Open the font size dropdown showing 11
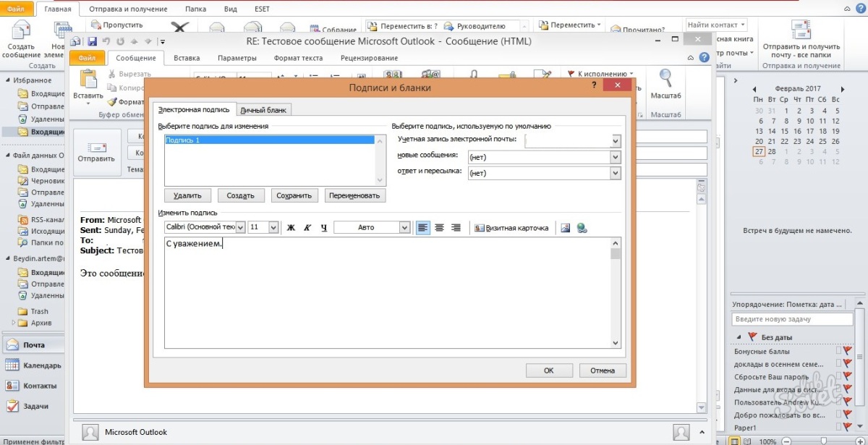Viewport: 868px width, 445px height. click(x=273, y=227)
